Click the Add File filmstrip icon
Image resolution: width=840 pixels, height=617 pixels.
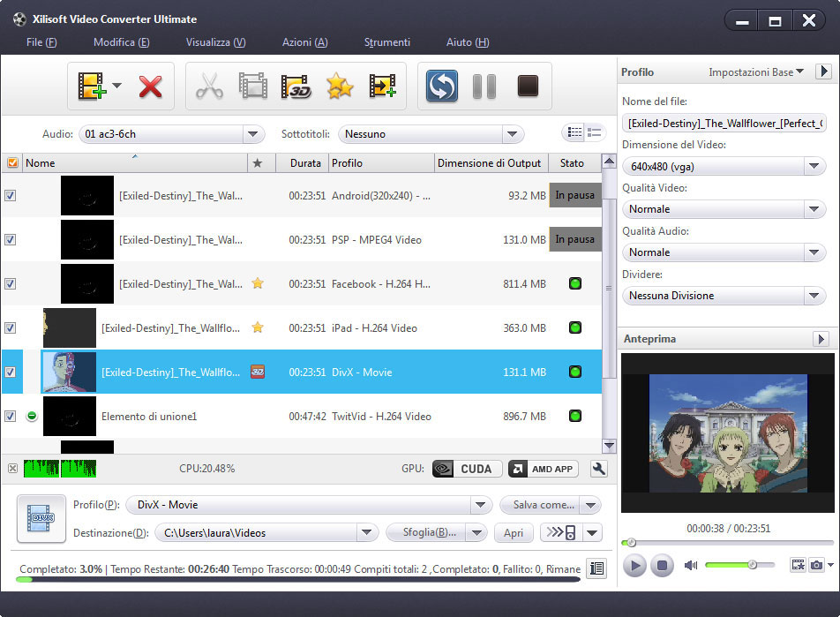92,87
